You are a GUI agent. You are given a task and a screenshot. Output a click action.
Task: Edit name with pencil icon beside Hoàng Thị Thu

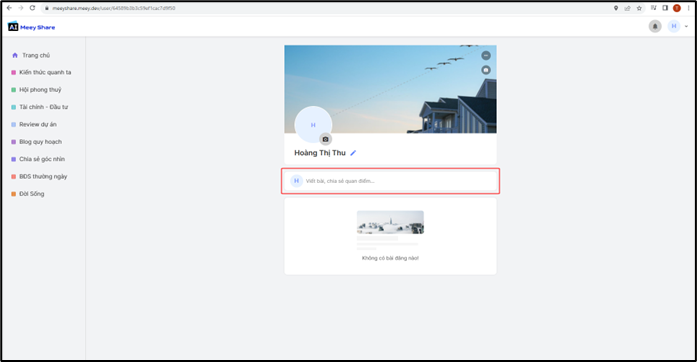[353, 153]
